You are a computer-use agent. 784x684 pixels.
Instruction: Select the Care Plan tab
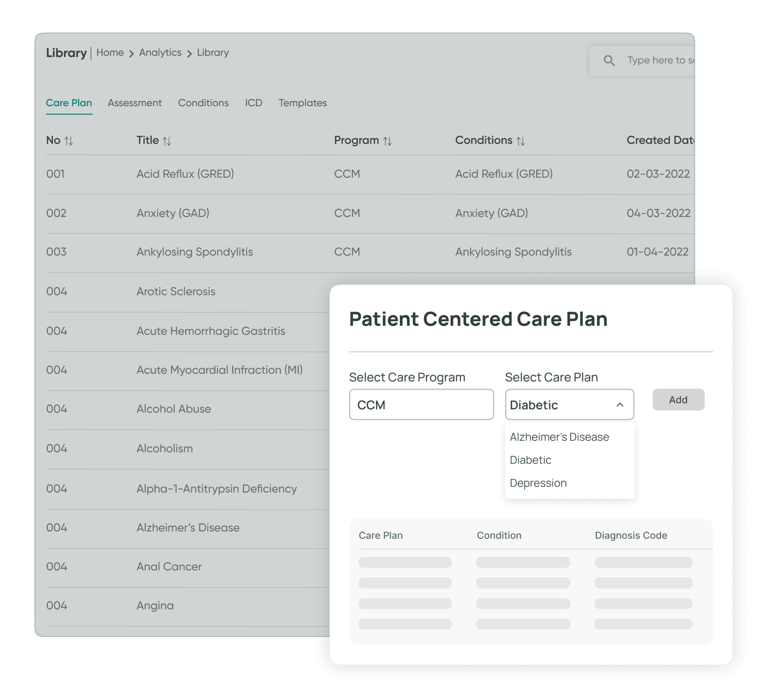click(x=69, y=103)
